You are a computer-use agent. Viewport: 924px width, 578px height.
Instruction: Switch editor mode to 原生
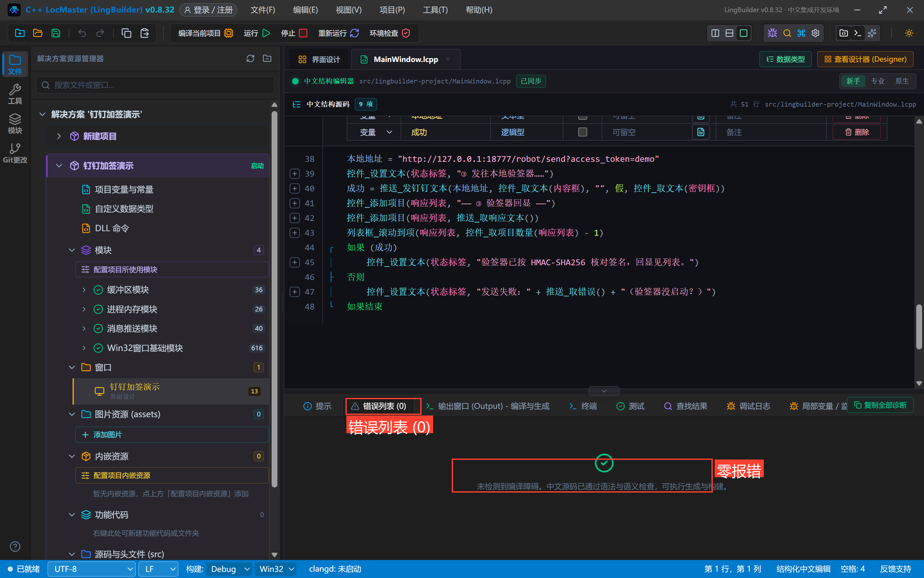[902, 81]
